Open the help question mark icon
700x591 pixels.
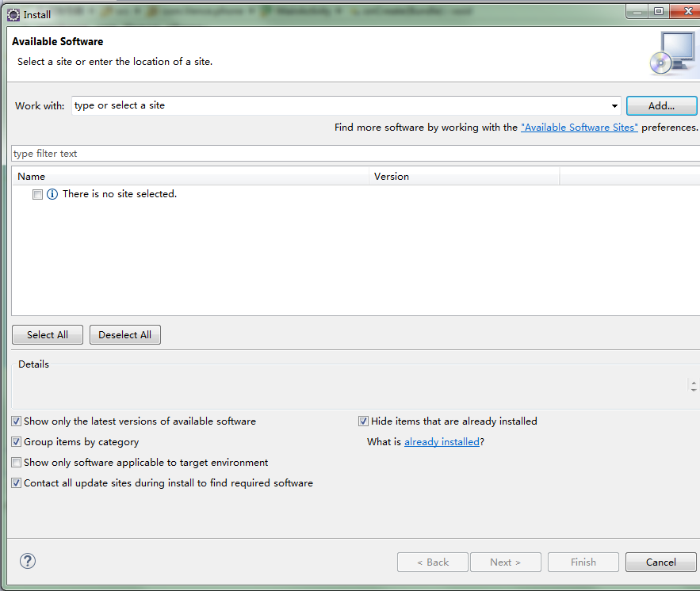[27, 561]
